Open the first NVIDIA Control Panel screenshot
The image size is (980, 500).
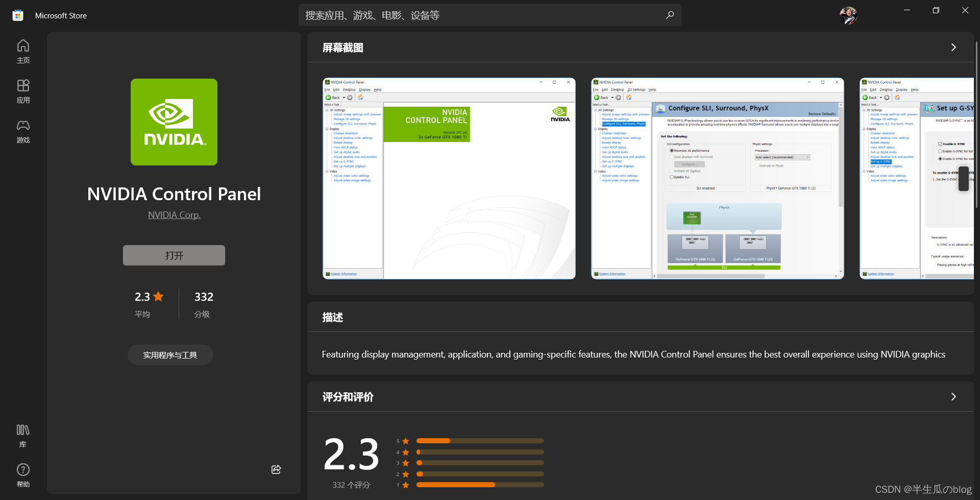(449, 178)
